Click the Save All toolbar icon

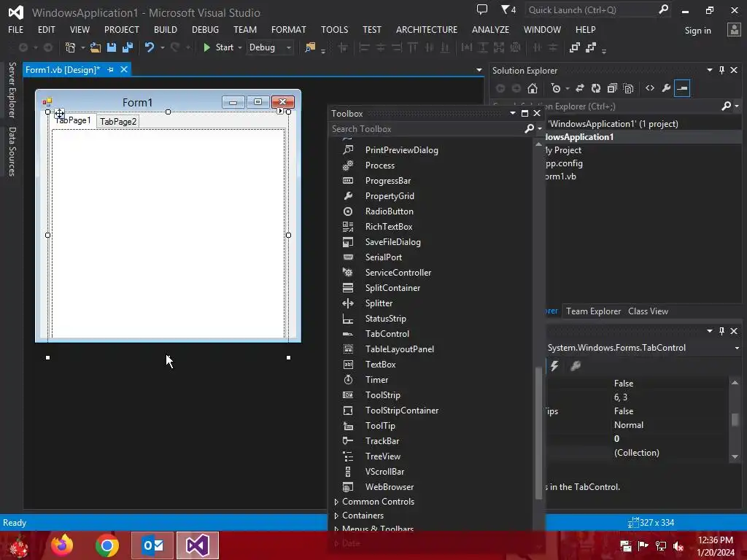128,47
